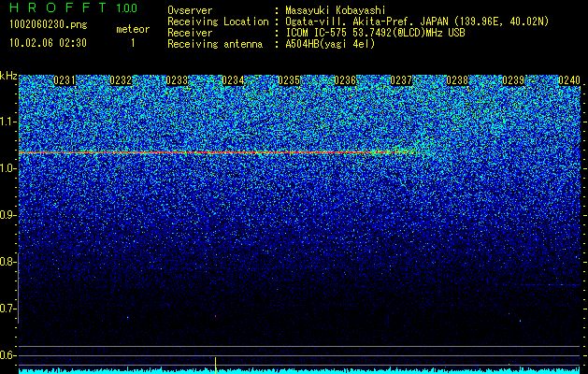Click the 0.9 kHz axis label
This screenshot has width=588, height=374.
point(7,215)
